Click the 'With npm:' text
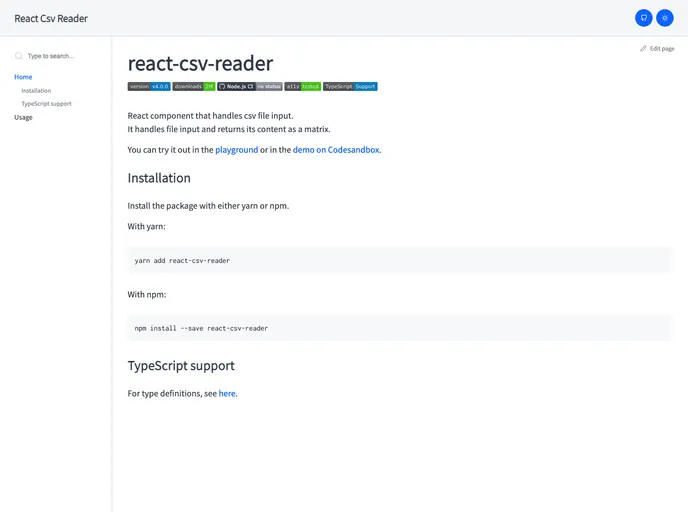This screenshot has height=512, width=688. 147,295
